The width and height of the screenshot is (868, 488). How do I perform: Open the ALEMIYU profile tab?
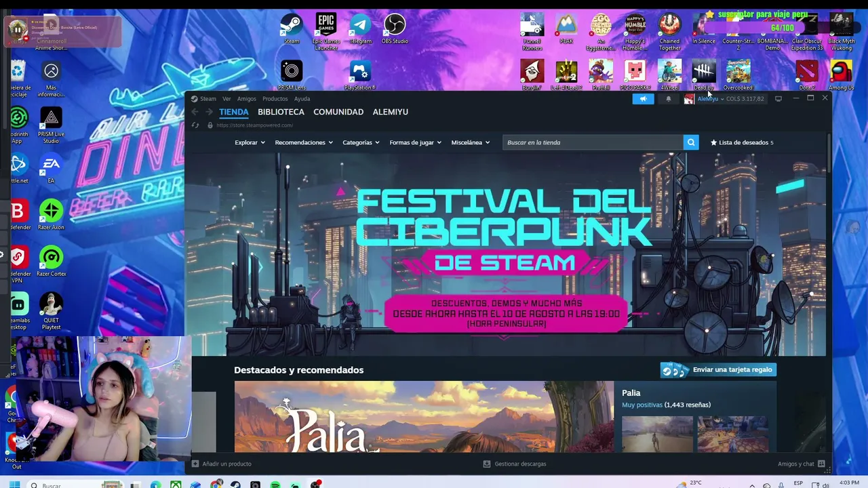click(x=391, y=112)
